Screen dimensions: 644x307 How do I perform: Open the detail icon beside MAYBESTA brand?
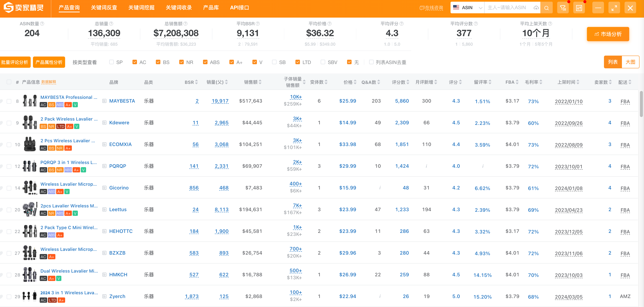click(x=105, y=101)
